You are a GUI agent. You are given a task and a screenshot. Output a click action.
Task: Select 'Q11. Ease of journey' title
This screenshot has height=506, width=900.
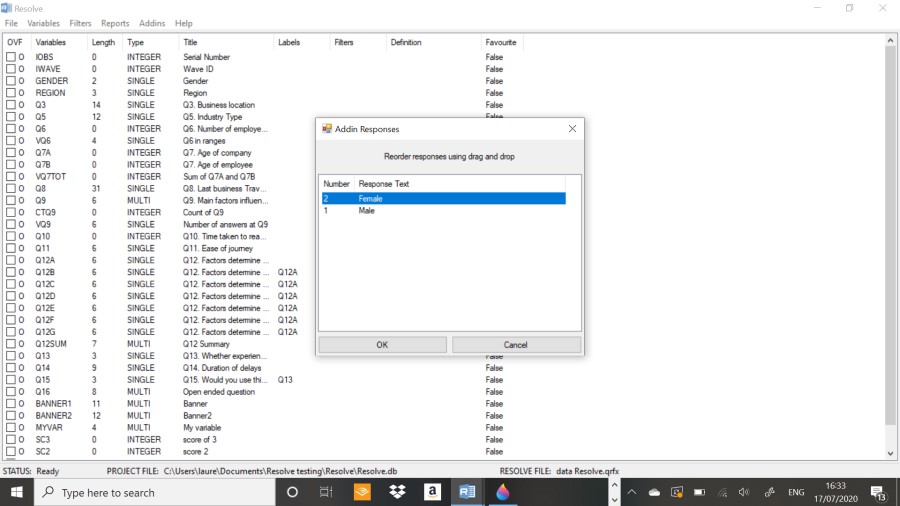tap(218, 248)
